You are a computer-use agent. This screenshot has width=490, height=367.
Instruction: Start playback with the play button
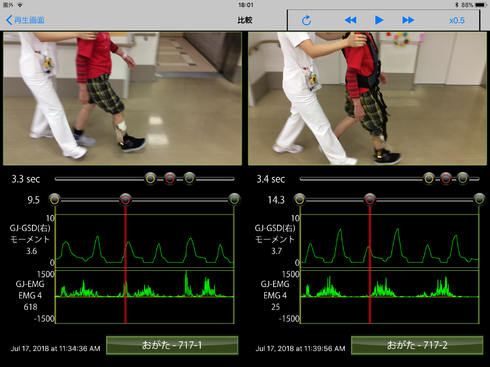pos(379,20)
